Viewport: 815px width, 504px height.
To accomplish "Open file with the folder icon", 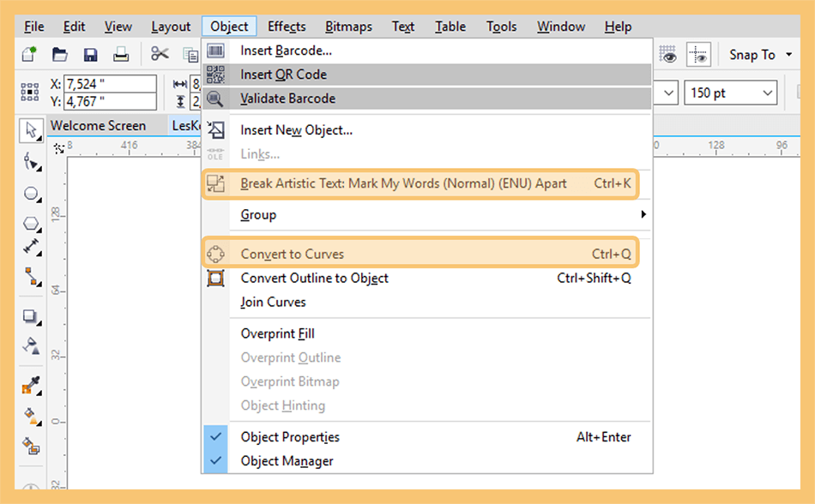I will click(x=60, y=54).
